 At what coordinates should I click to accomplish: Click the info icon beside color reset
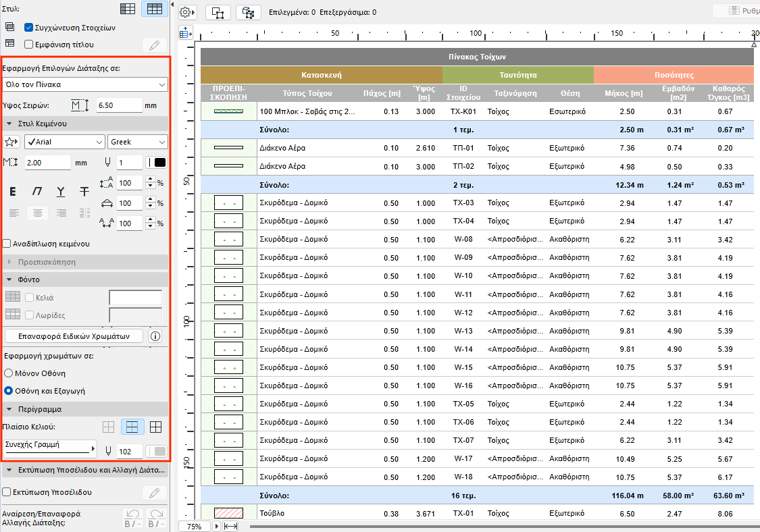155,336
